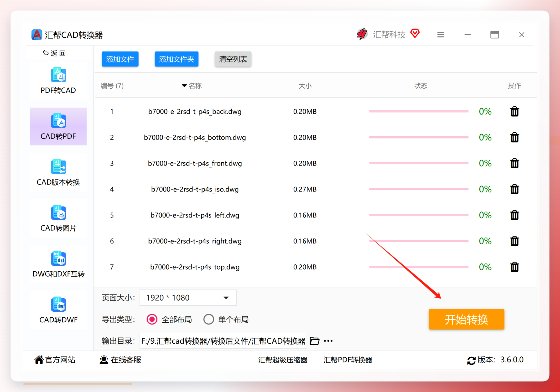Open the 在线客服 support link
560x392 pixels.
[x=120, y=360]
